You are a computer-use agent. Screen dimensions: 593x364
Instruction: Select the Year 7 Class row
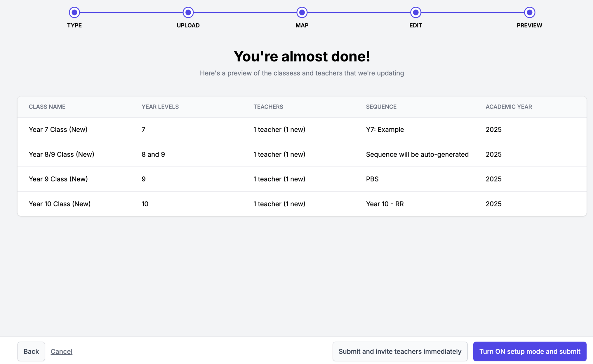pos(58,129)
